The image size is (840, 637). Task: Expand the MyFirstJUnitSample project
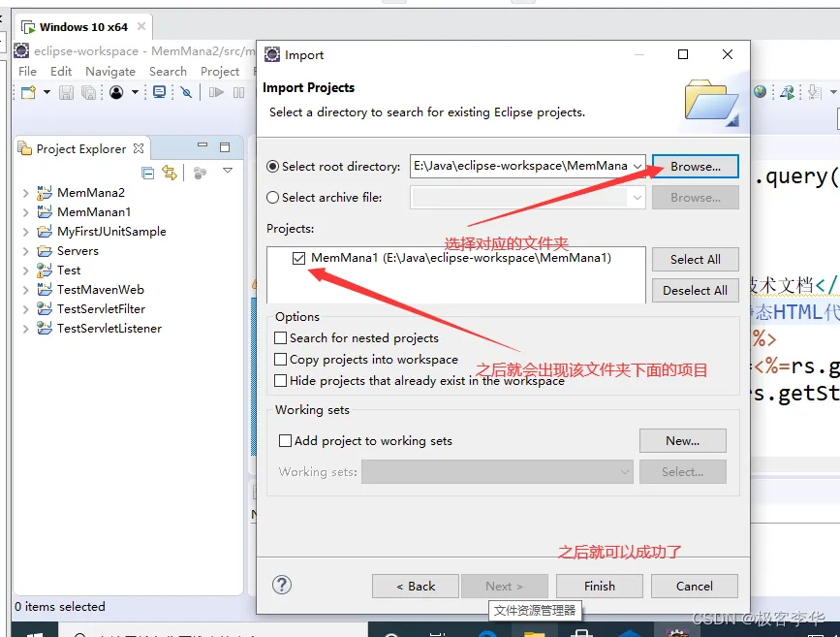pos(25,232)
